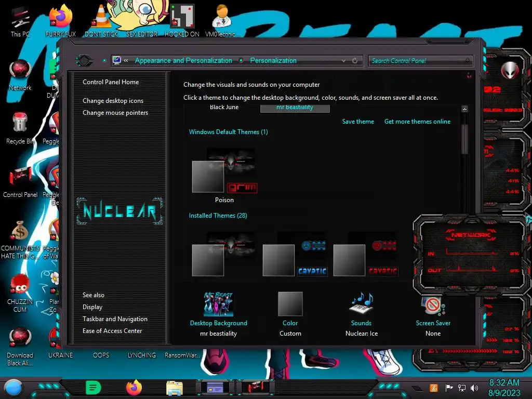
Task: Click the search icon in search box
Action: click(x=467, y=61)
